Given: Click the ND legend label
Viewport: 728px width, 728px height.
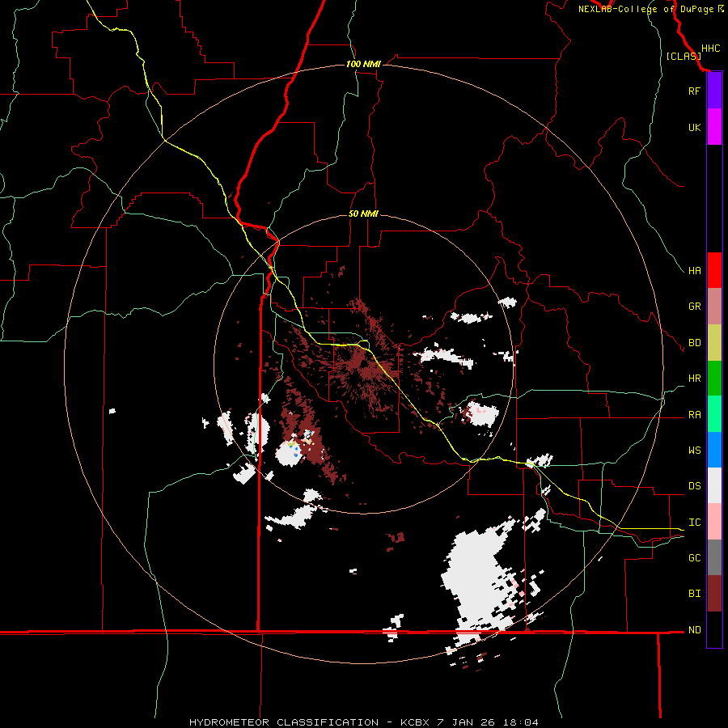Looking at the screenshot, I should [x=694, y=630].
